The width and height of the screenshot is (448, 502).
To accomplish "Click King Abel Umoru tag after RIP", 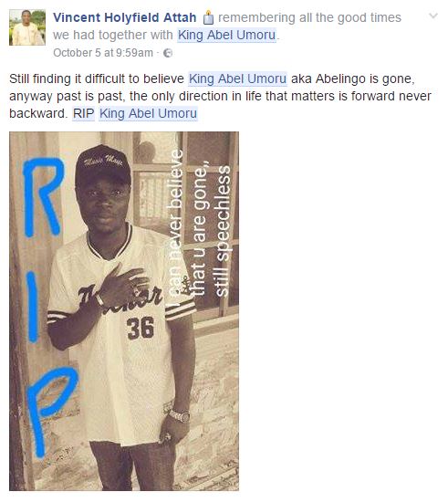I will tap(148, 113).
